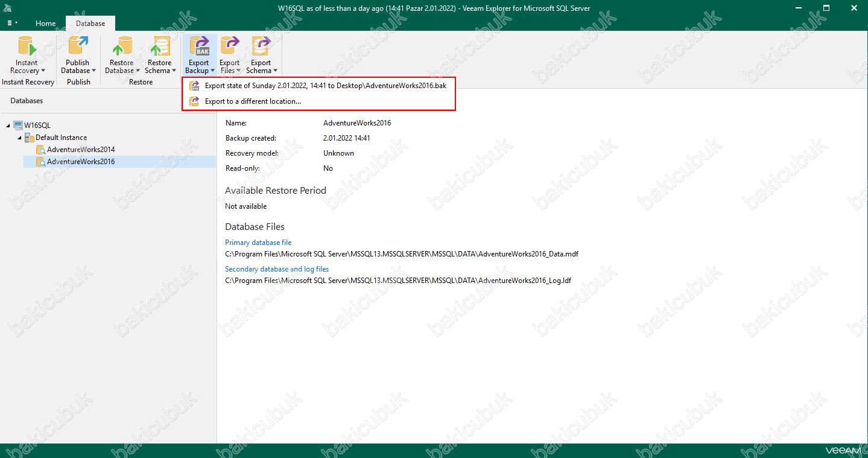The image size is (868, 458).
Task: Click the Instant Recovery icon
Action: coord(27,46)
